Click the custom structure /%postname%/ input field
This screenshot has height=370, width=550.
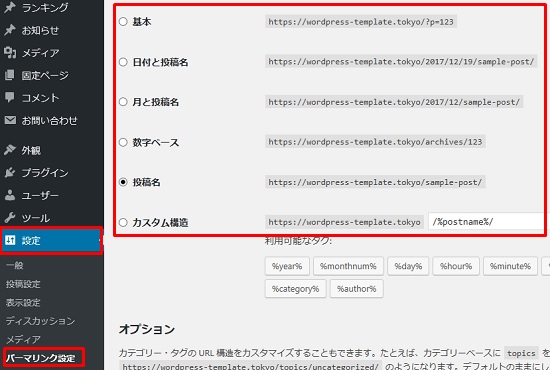489,222
